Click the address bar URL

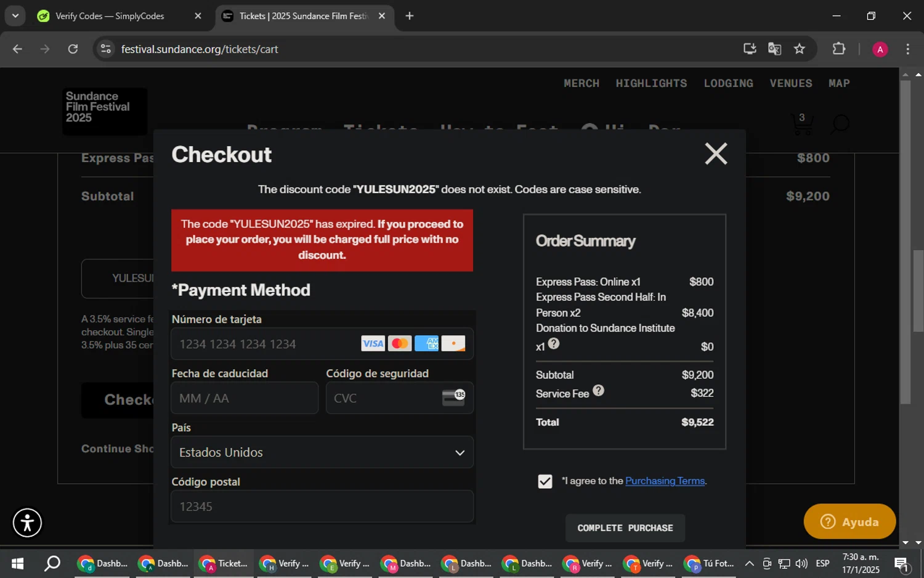tap(200, 49)
